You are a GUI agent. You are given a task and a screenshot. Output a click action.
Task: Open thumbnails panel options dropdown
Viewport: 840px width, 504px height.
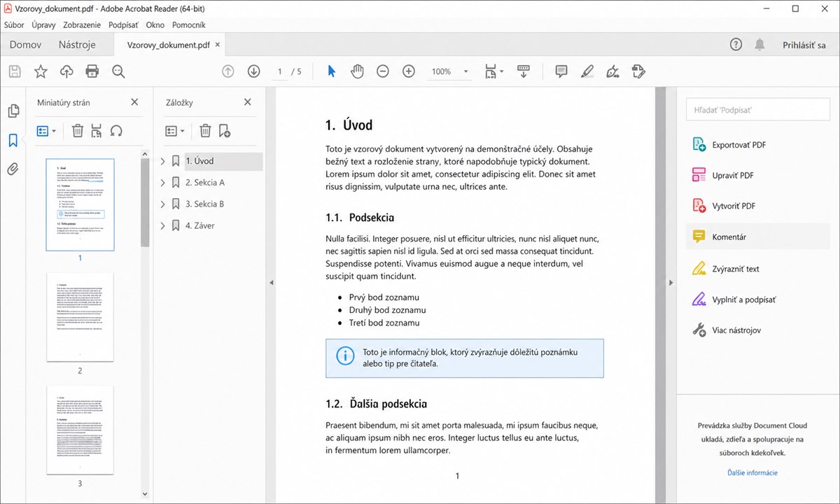point(46,131)
